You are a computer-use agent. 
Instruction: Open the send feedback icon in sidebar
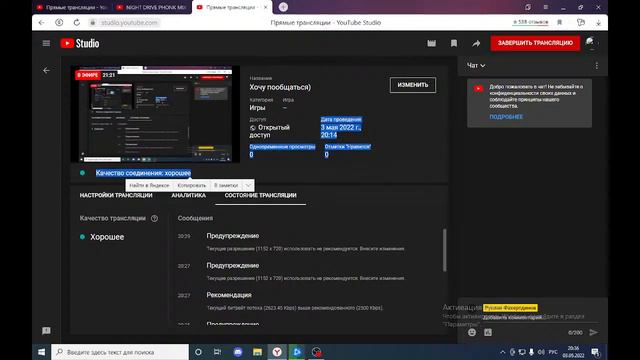[46, 331]
